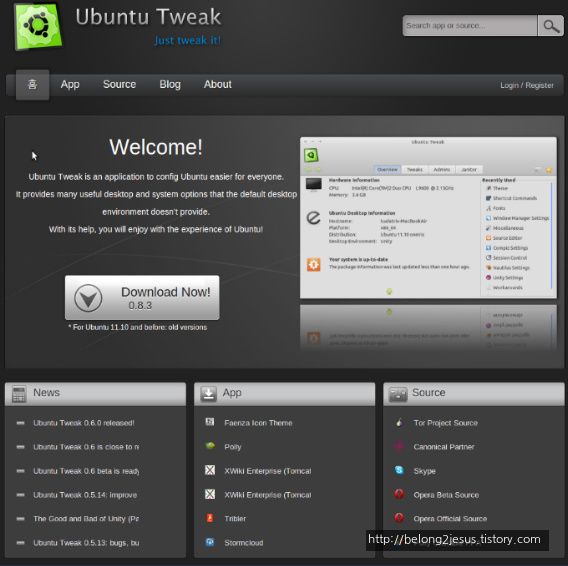Open news Ubuntu Tweak 0.5.13: bugs
The width and height of the screenshot is (568, 566).
coord(86,543)
